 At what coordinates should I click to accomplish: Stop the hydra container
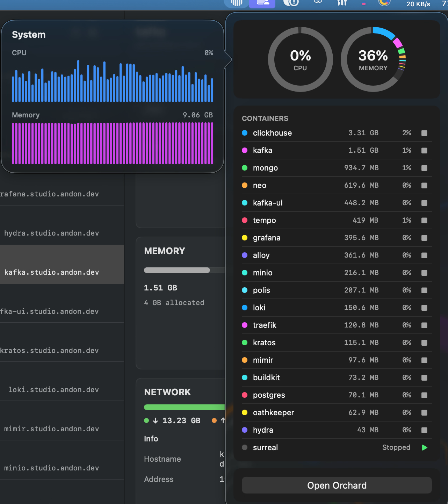coord(424,430)
